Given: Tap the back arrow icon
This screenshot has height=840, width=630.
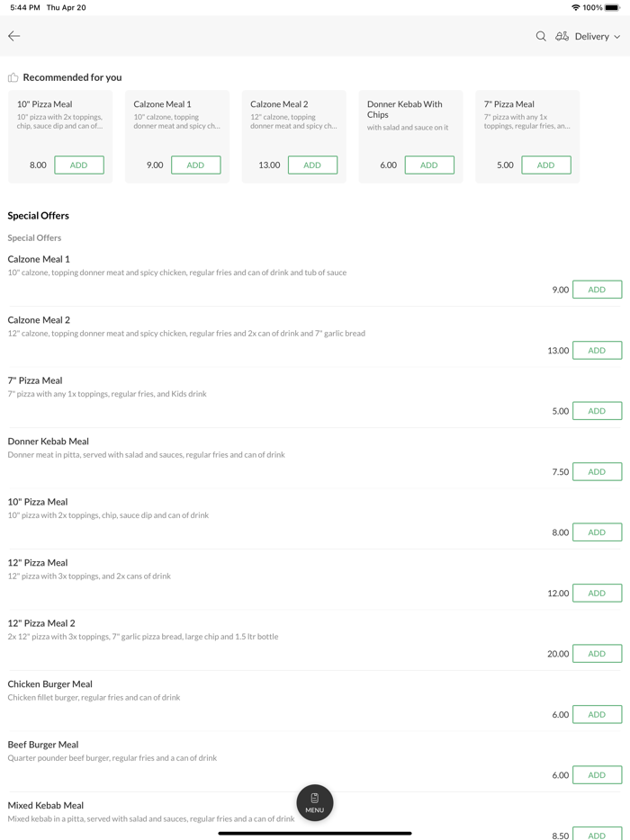Looking at the screenshot, I should (x=14, y=36).
